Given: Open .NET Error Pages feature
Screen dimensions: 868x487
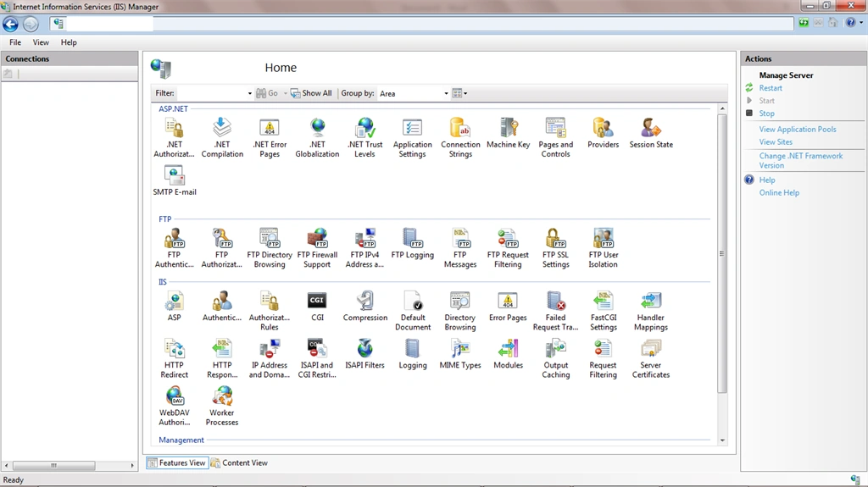Looking at the screenshot, I should coord(270,138).
